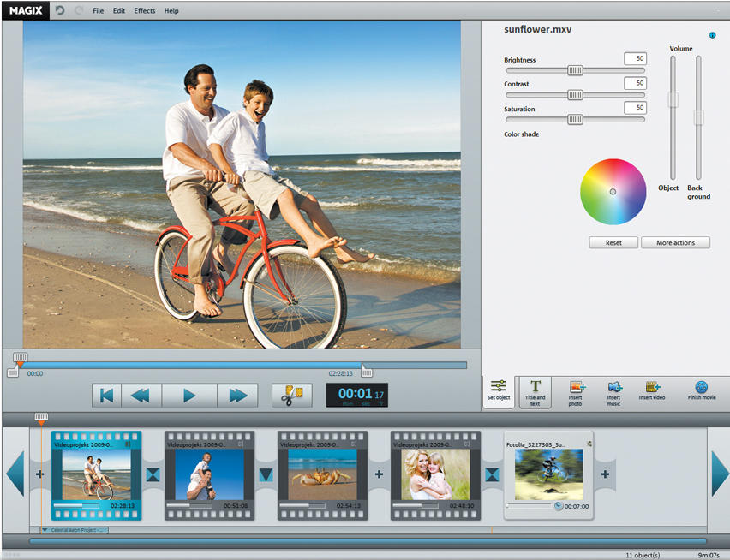Open the scissors cut tool
The width and height of the screenshot is (730, 560).
[x=292, y=395]
